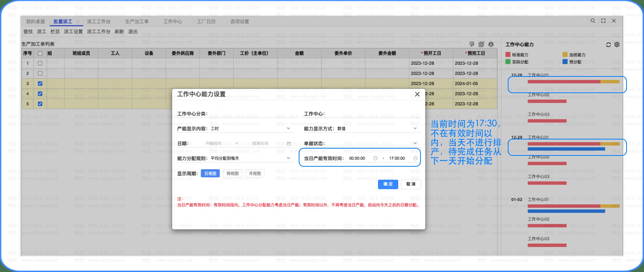Image resolution: width=644 pixels, height=272 pixels.
Task: Uncheck the checkbox in row 3
Action: pyautogui.click(x=40, y=83)
